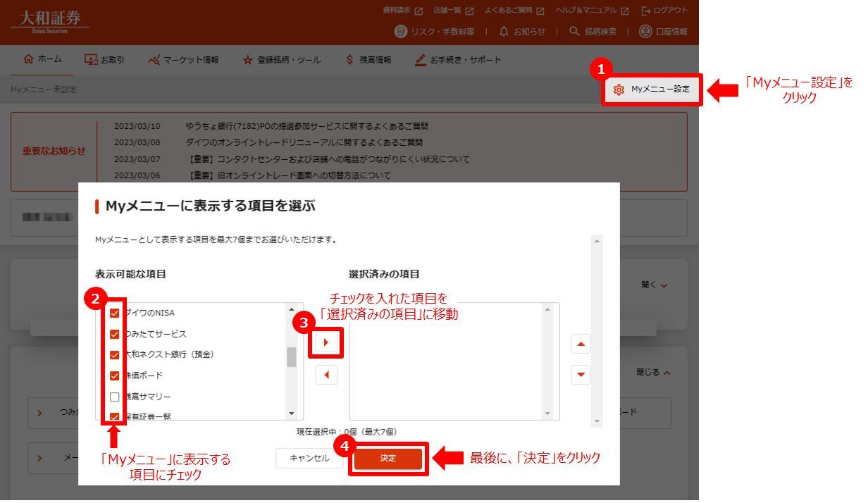Open 旧オンライントレード画面への切替方法 notice
This screenshot has height=503, width=868.
(x=288, y=175)
